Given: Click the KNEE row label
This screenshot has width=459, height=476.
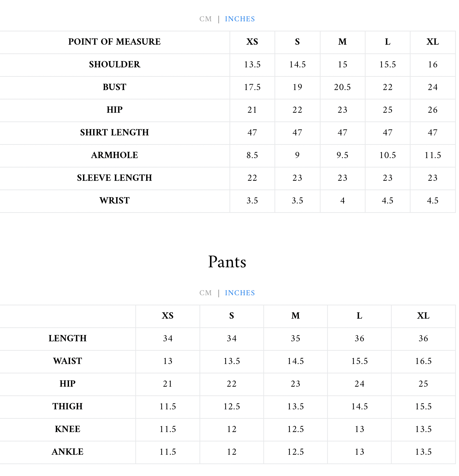Looking at the screenshot, I should tap(68, 429).
